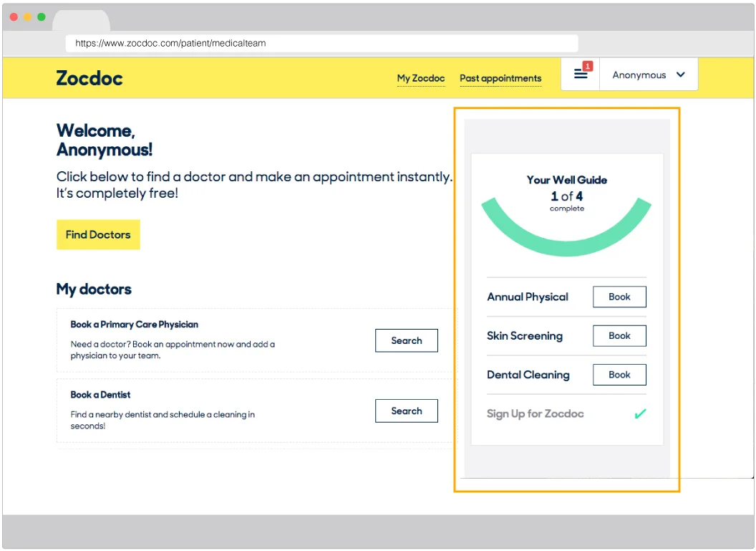Expand the Anonymous account dropdown

(x=649, y=75)
